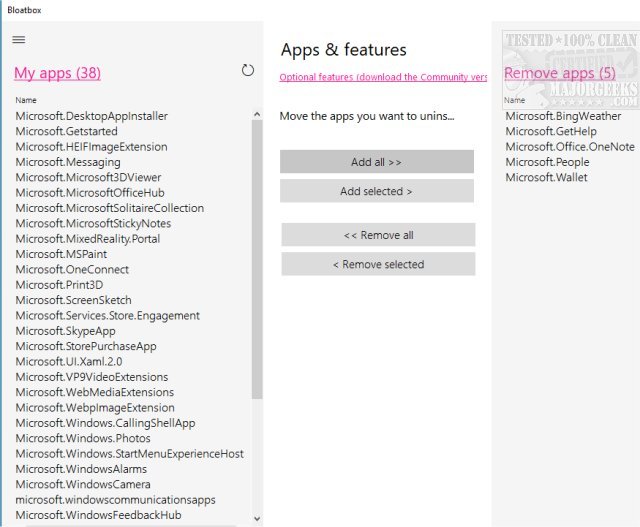Click Add all >> button

pos(376,162)
